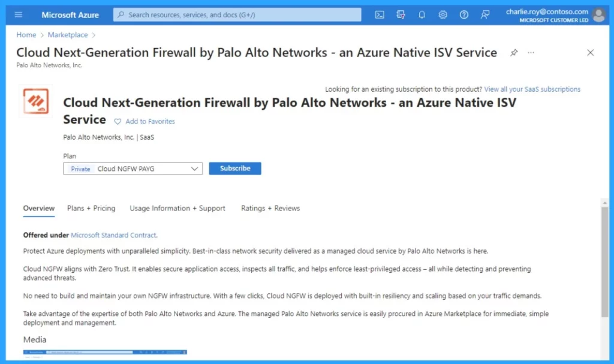
Task: Open the Ratings + Reviews tab
Action: pos(270,209)
